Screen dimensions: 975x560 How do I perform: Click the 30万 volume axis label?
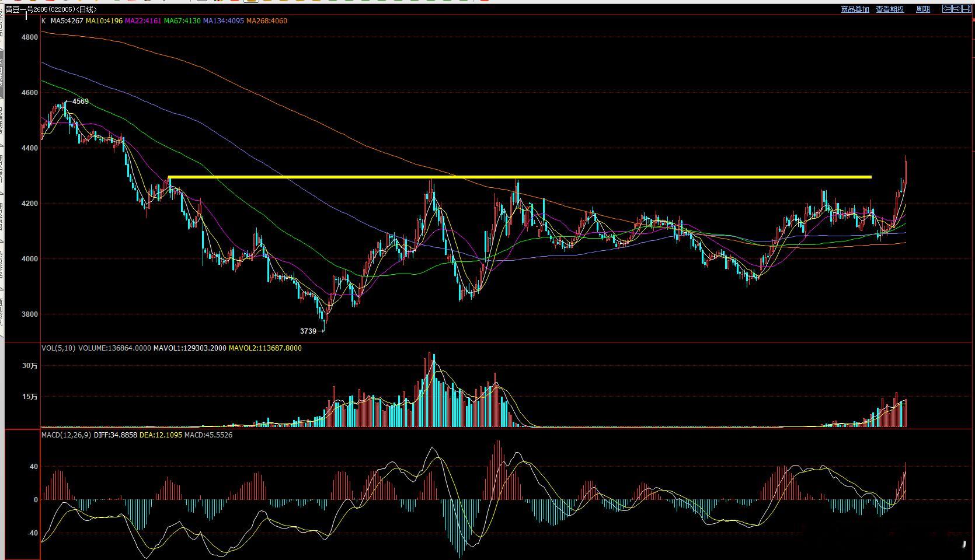tap(30, 366)
